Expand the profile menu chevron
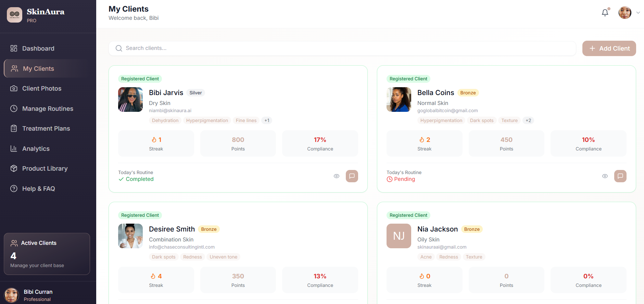 pyautogui.click(x=638, y=13)
